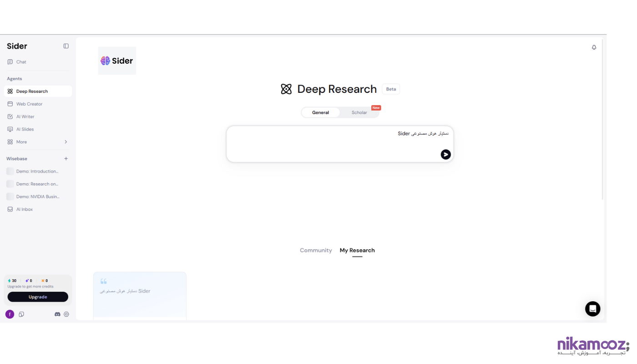Open the Discord community icon
The image size is (637, 364).
pyautogui.click(x=57, y=314)
